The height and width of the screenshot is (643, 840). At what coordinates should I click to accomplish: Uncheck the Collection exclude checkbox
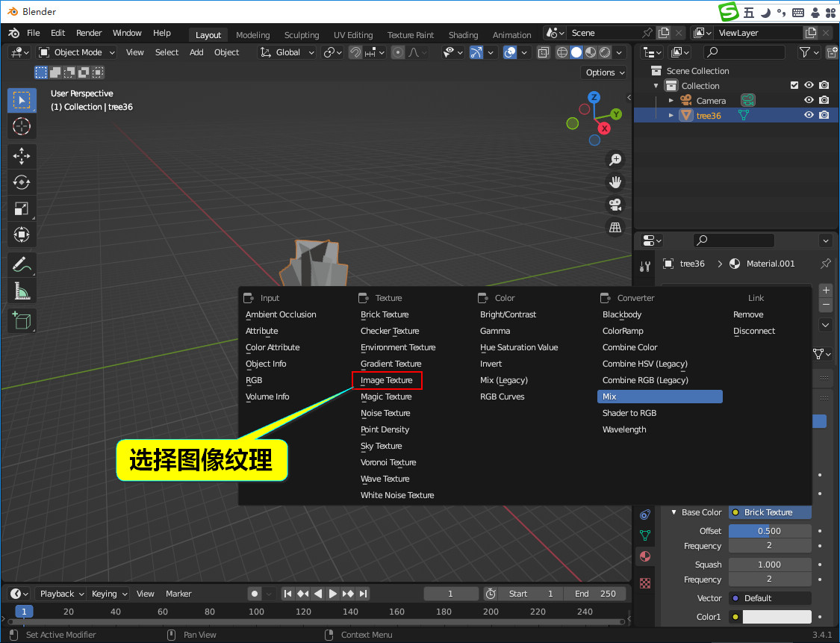(794, 85)
